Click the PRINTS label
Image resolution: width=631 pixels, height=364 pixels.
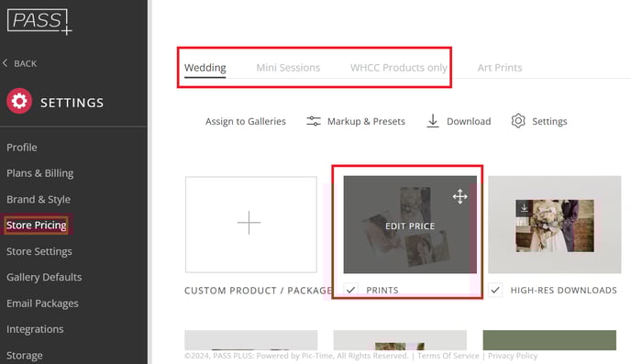(382, 290)
